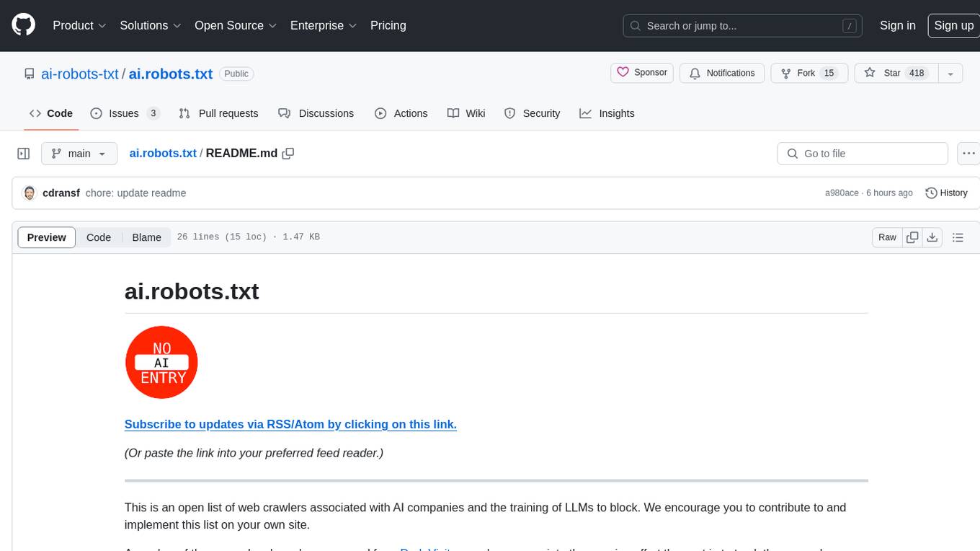The image size is (980, 551).
Task: Switch to the Actions tab
Action: 401,113
